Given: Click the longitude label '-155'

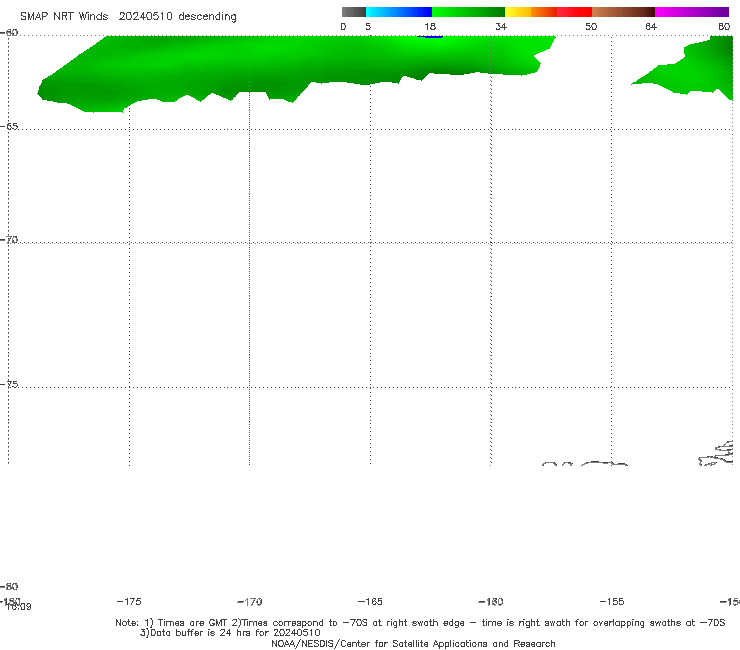Looking at the screenshot, I should (x=612, y=601).
